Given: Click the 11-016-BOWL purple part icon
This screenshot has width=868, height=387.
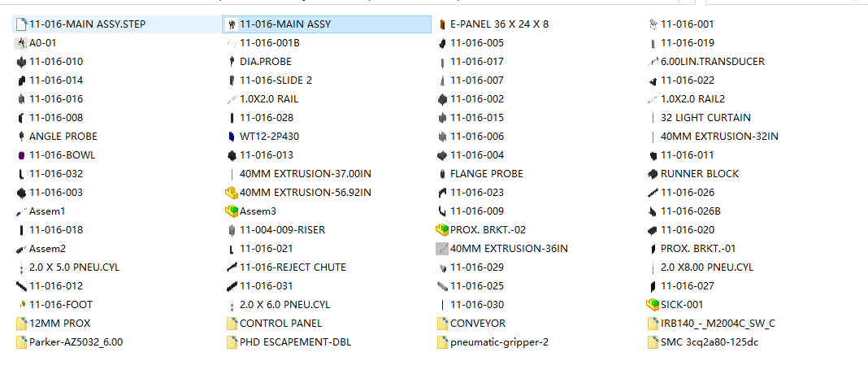Looking at the screenshot, I should coord(22,155).
